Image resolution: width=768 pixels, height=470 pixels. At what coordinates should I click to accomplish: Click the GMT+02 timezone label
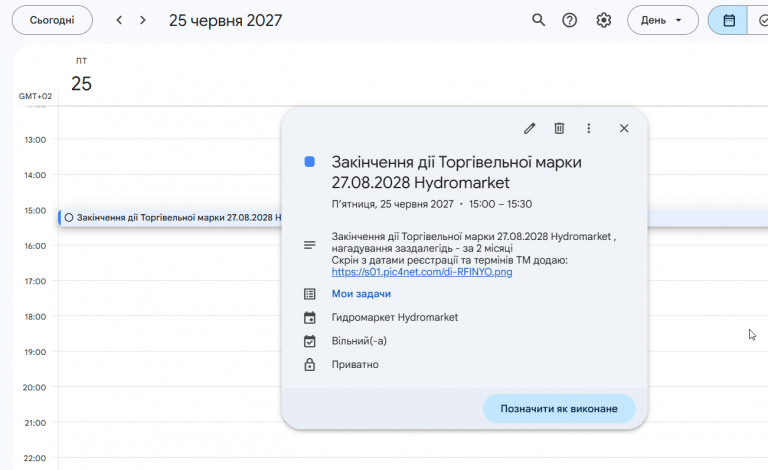35,96
